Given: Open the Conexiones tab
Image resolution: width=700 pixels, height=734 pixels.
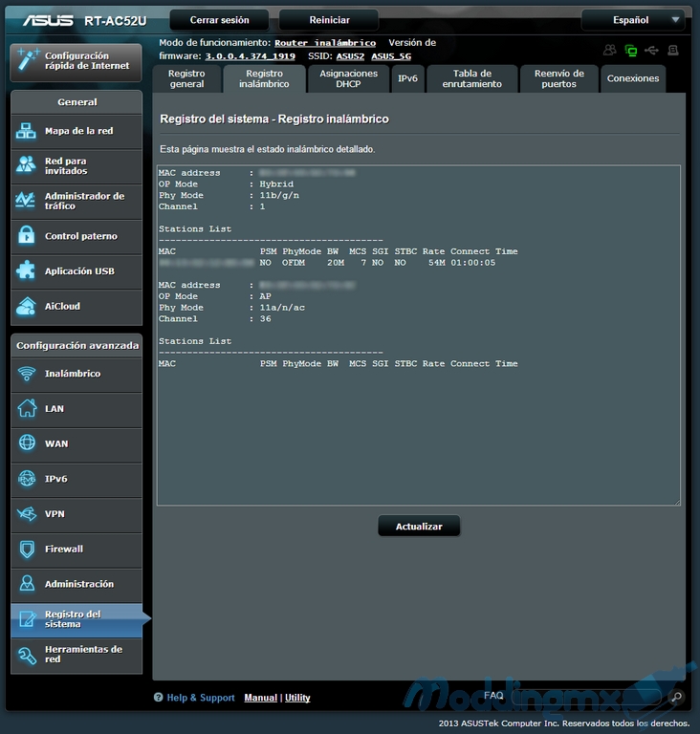Looking at the screenshot, I should [633, 78].
